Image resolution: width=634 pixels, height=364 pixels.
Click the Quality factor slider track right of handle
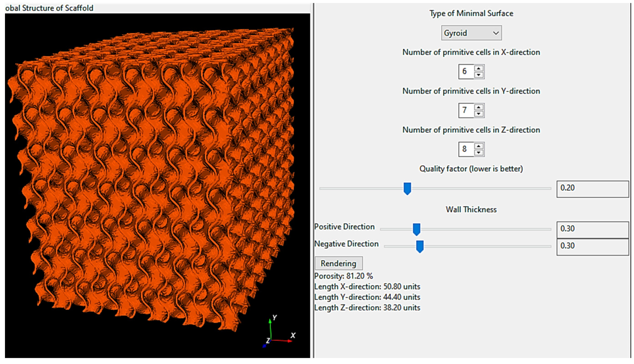(475, 189)
